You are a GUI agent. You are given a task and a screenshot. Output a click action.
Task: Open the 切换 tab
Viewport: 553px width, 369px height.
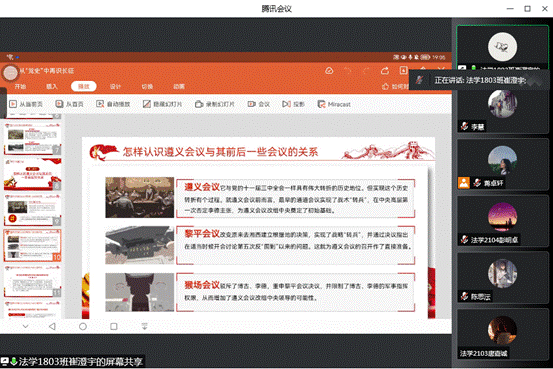147,86
